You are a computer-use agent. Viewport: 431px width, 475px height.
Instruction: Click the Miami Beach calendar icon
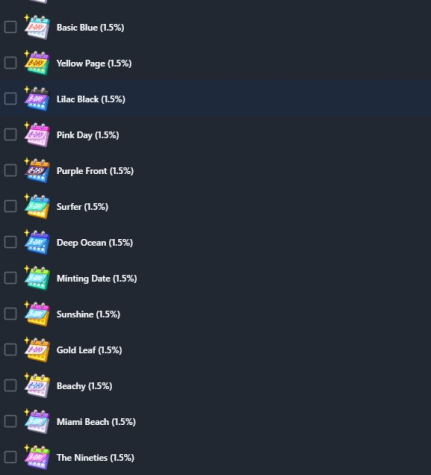[37, 421]
